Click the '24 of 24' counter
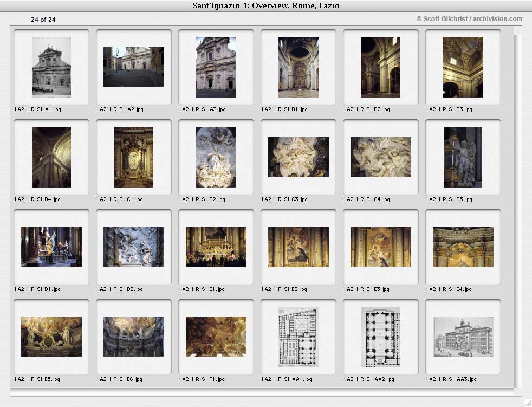532x407 pixels. 43,20
